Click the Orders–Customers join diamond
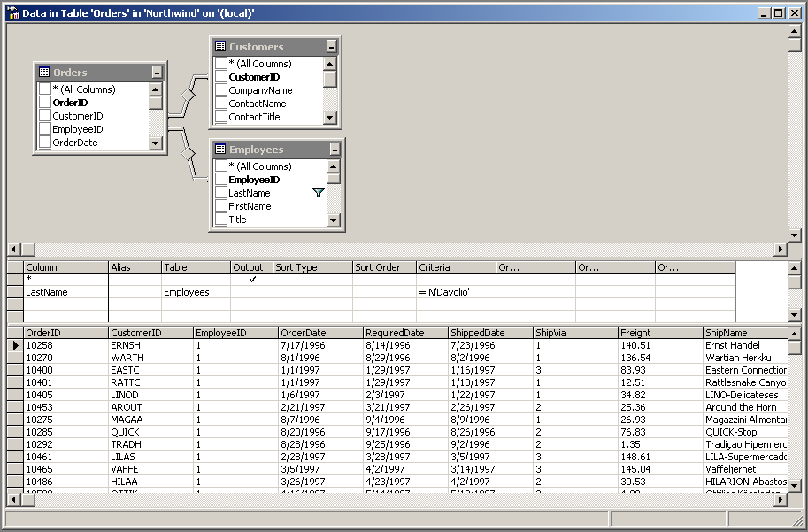 188,96
